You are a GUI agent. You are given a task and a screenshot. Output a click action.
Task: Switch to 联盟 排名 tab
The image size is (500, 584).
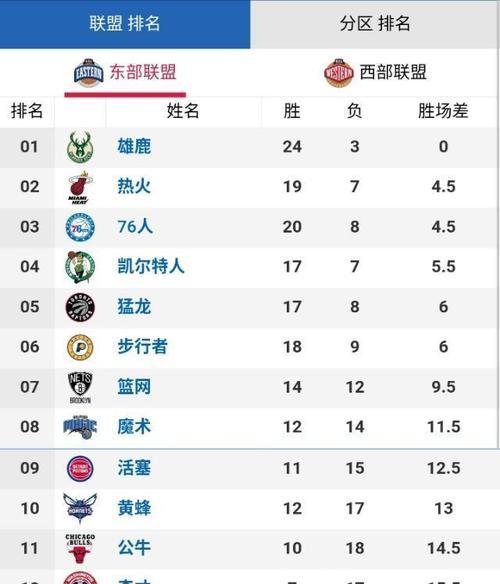click(x=125, y=24)
